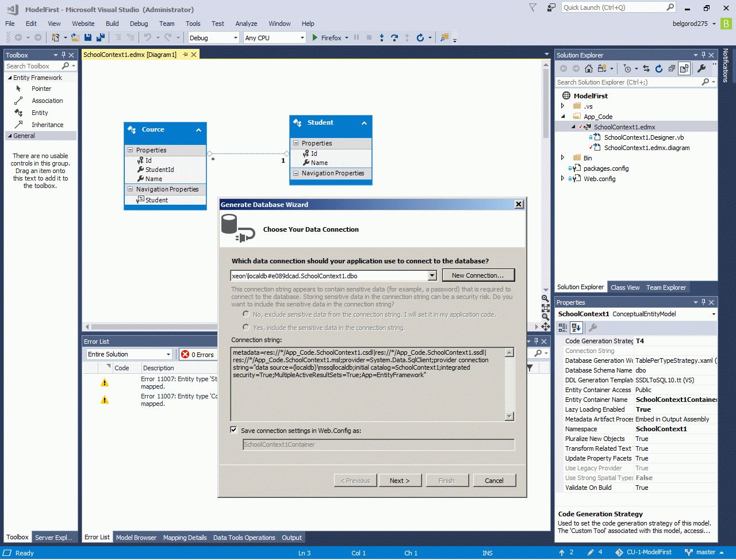Click the Save icon in the toolbar
736x560 pixels.
(x=88, y=37)
